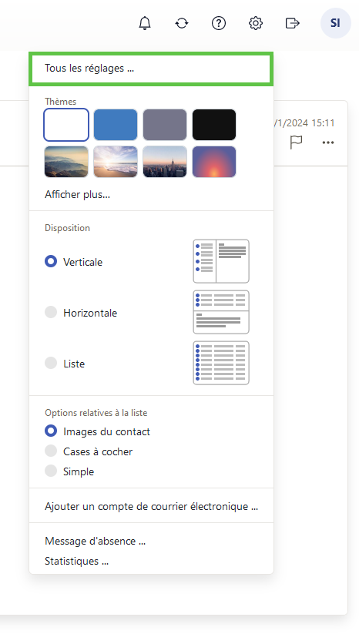Apply the black theme swatch
Image resolution: width=359 pixels, height=644 pixels.
214,125
